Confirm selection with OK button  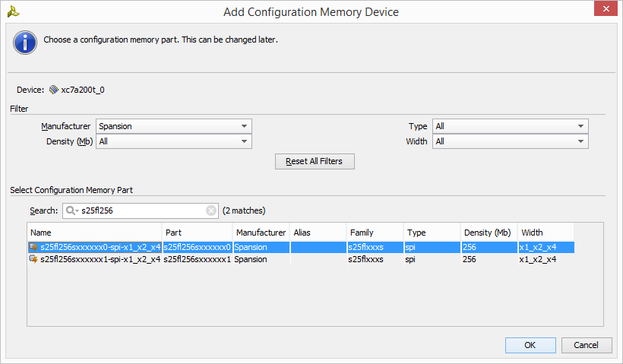pos(530,345)
